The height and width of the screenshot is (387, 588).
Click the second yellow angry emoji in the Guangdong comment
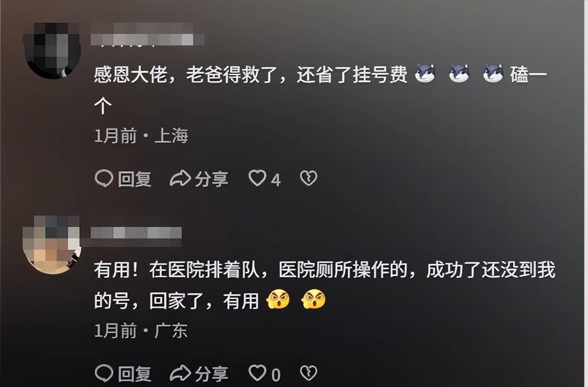pos(314,299)
